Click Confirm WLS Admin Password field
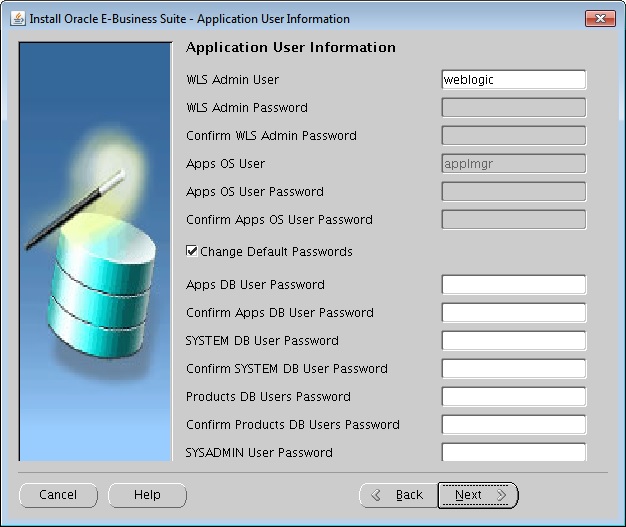The image size is (626, 527). click(x=513, y=136)
